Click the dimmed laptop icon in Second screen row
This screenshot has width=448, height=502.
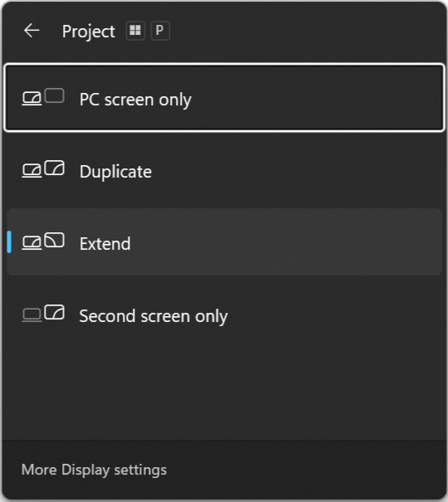tap(32, 314)
